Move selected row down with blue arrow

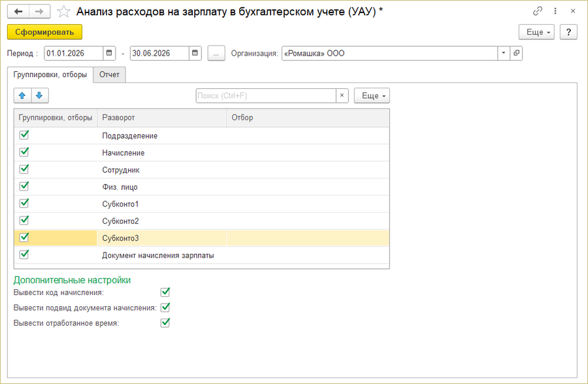40,96
